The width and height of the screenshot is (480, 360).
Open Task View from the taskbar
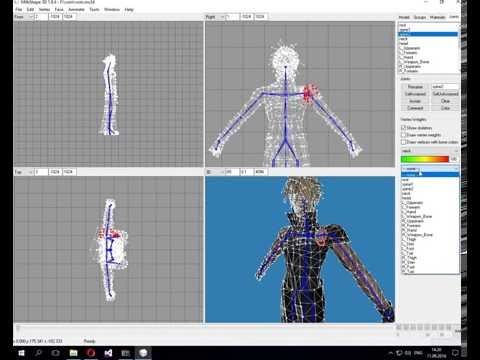56,353
